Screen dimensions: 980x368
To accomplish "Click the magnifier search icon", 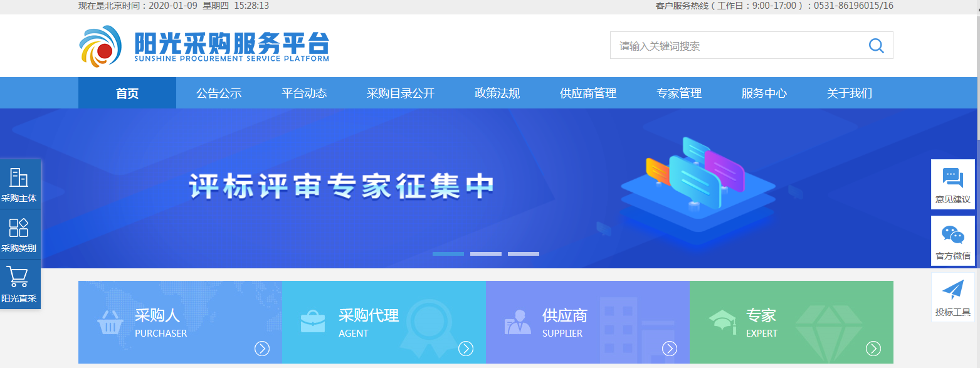I will pyautogui.click(x=876, y=46).
